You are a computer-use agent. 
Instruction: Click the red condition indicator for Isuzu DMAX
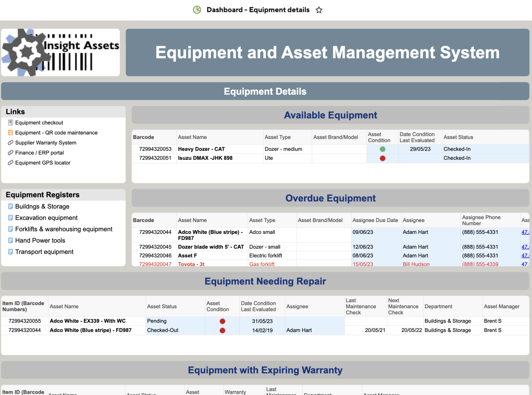[382, 158]
